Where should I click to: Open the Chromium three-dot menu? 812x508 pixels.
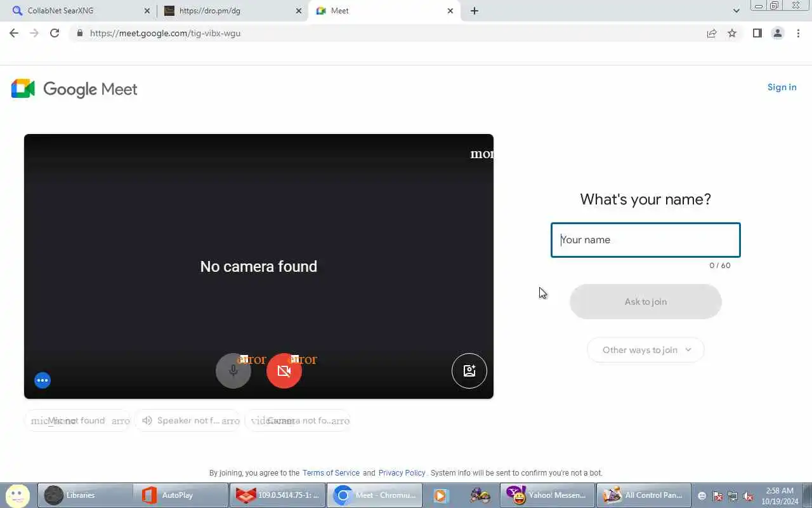798,33
